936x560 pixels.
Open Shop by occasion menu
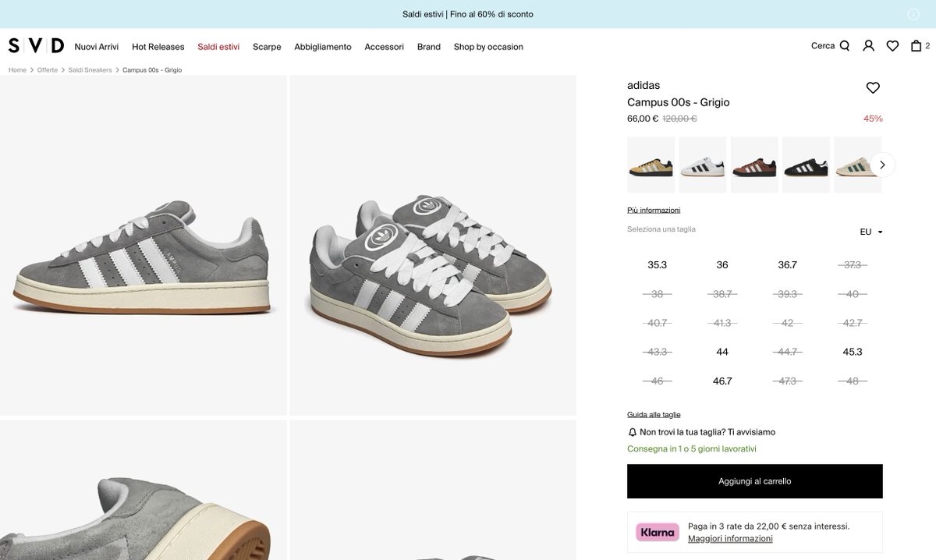[x=488, y=47]
